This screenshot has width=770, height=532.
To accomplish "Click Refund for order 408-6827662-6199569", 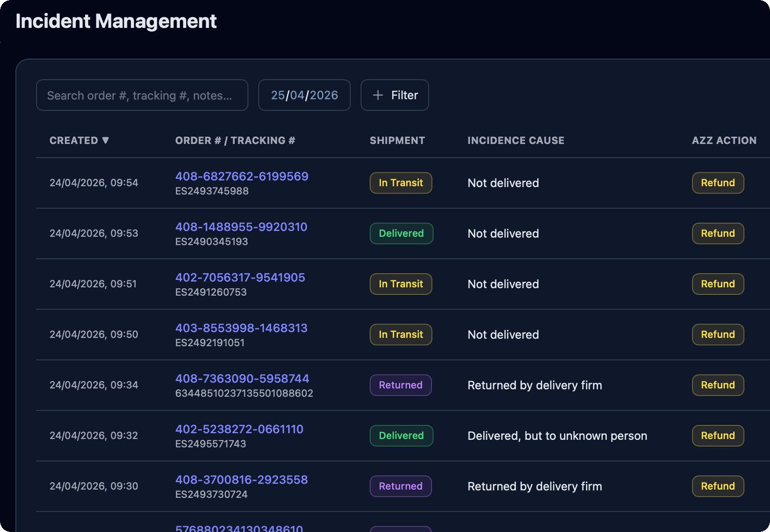I will pyautogui.click(x=718, y=183).
